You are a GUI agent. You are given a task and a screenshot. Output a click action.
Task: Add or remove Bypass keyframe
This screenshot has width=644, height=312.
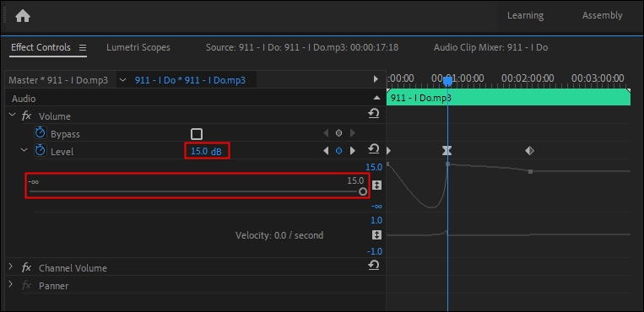338,133
